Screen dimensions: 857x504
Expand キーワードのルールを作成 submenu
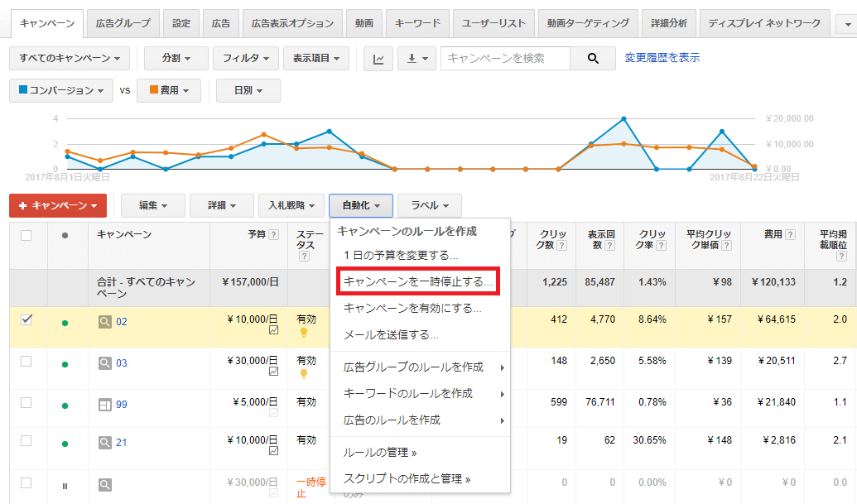(421, 394)
